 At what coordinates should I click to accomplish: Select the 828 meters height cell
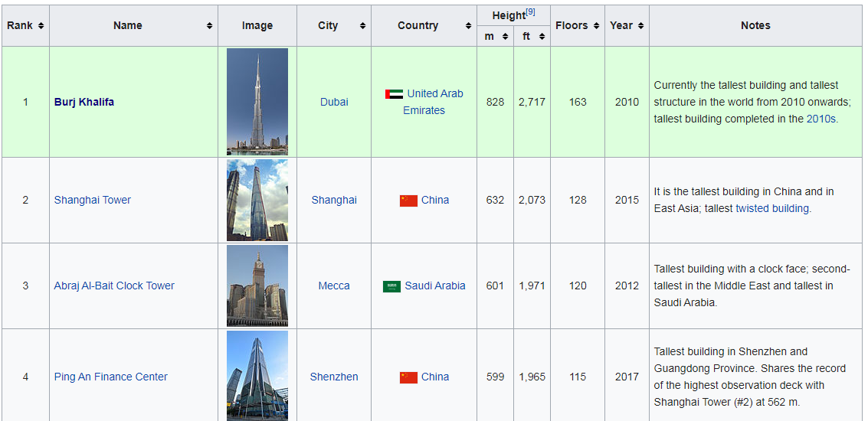(x=496, y=103)
